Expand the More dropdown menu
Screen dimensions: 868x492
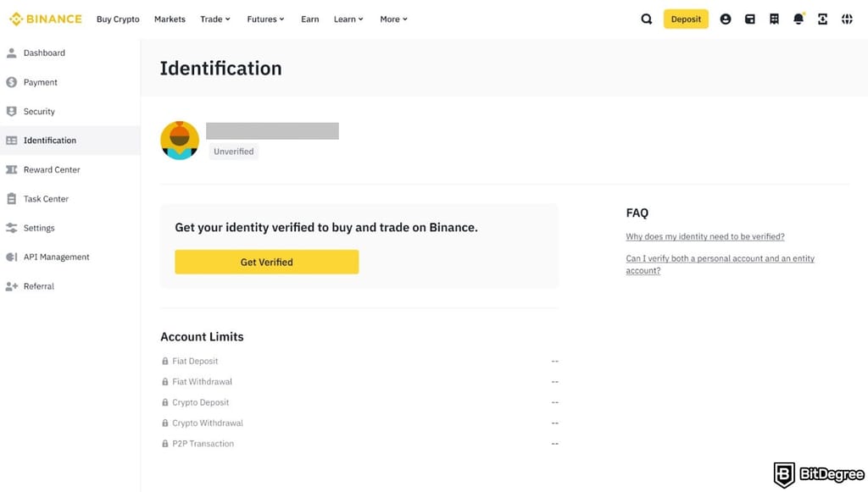click(393, 19)
